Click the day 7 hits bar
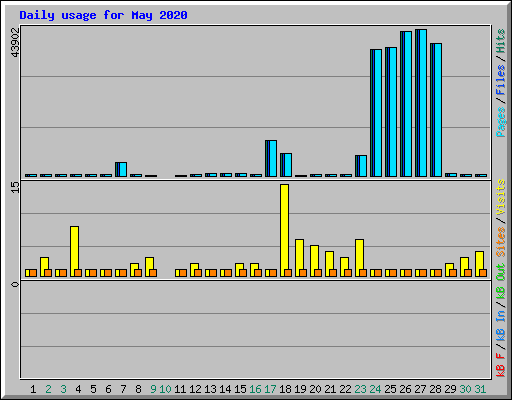 [x=121, y=169]
